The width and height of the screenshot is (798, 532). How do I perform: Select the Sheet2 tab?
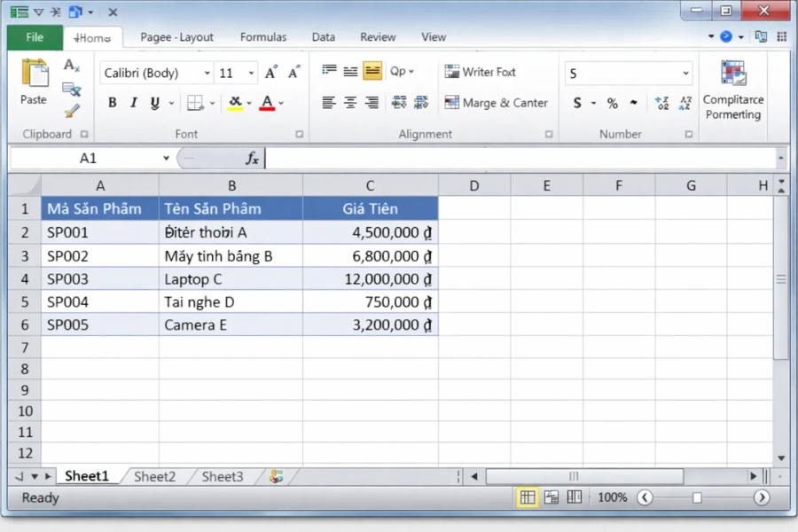click(x=153, y=476)
